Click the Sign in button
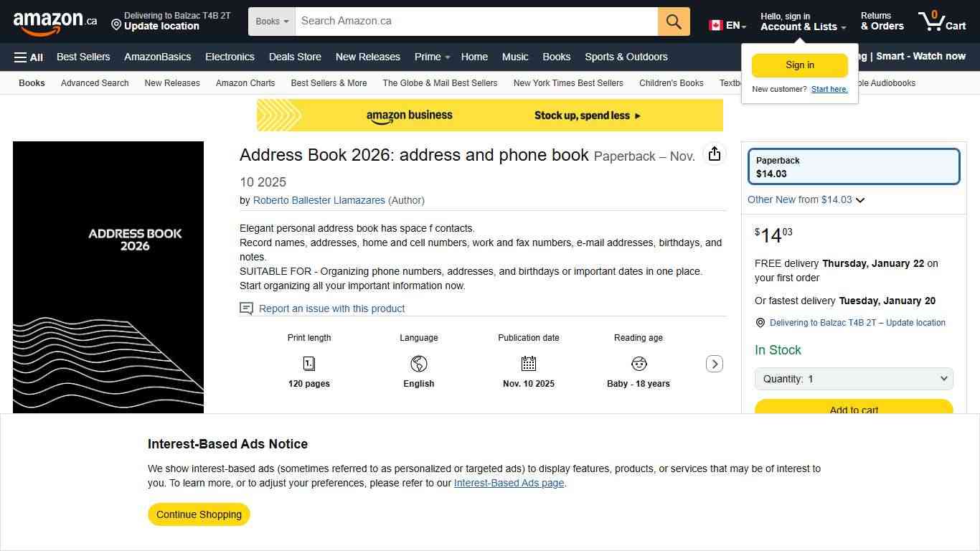Image resolution: width=980 pixels, height=551 pixels. (x=799, y=65)
